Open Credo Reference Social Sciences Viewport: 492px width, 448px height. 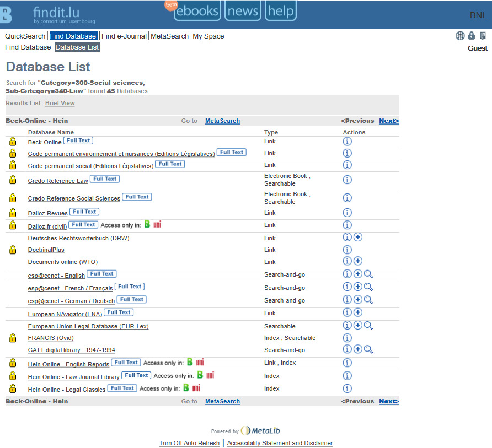pyautogui.click(x=74, y=198)
